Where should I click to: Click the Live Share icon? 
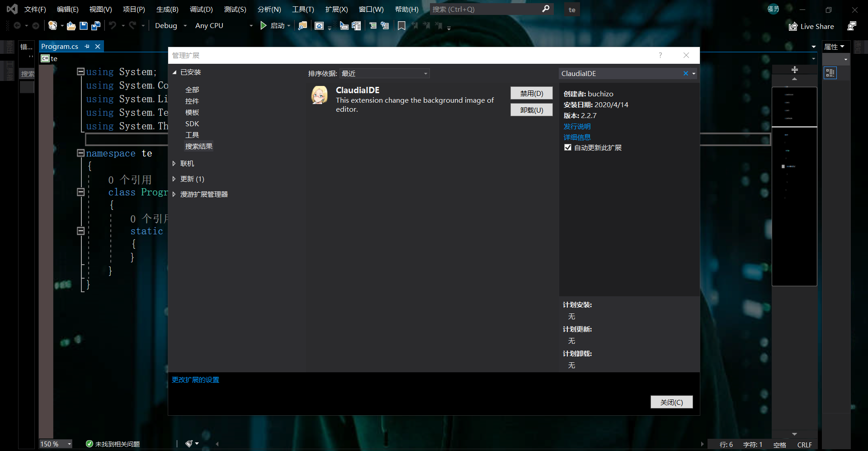coord(793,26)
